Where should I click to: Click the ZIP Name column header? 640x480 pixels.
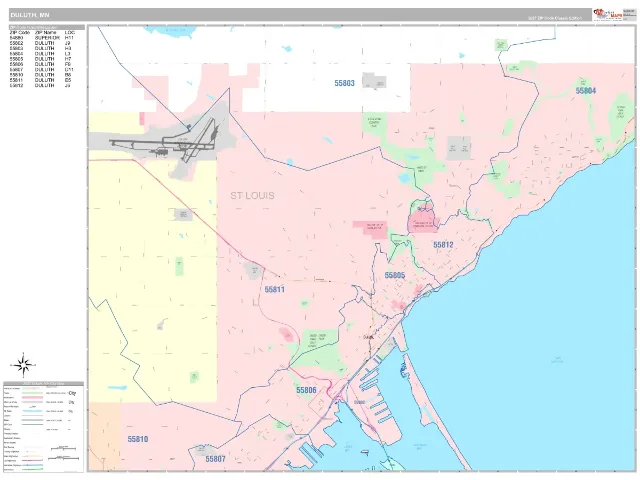[46, 32]
